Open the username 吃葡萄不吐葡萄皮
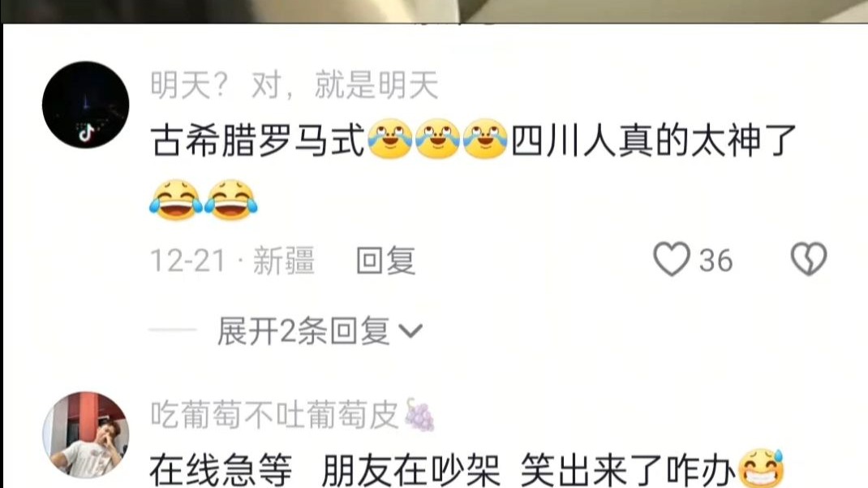 (274, 415)
